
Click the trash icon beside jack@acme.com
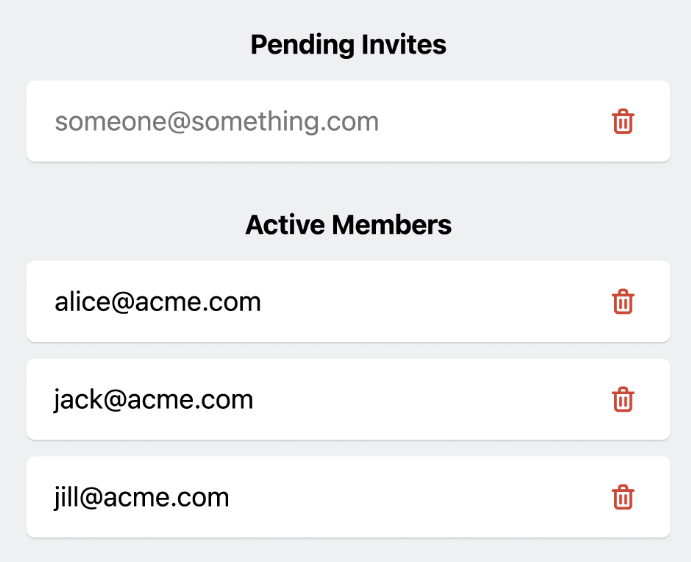click(623, 400)
